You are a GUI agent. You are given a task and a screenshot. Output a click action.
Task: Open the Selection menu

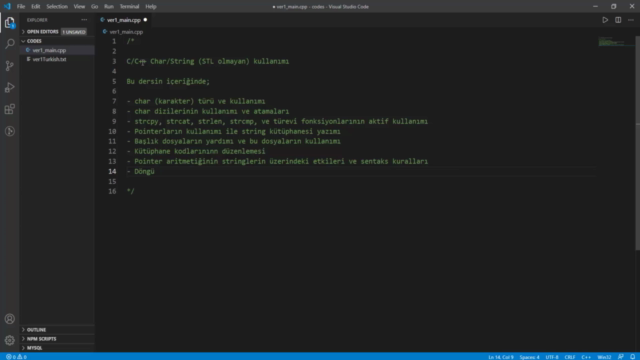click(57, 7)
